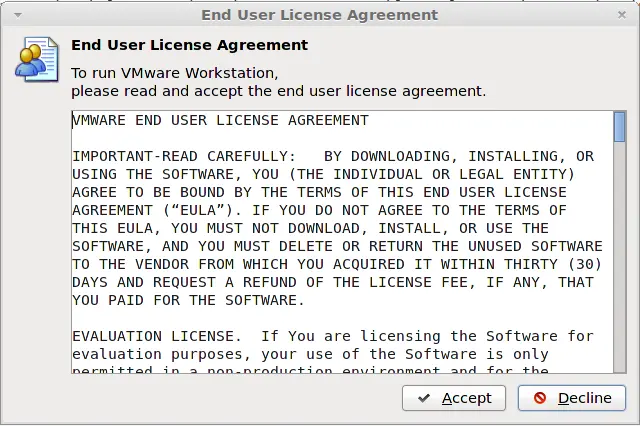Click the bold 'End User License Agreement' heading
The height and width of the screenshot is (426, 640).
pyautogui.click(x=189, y=45)
